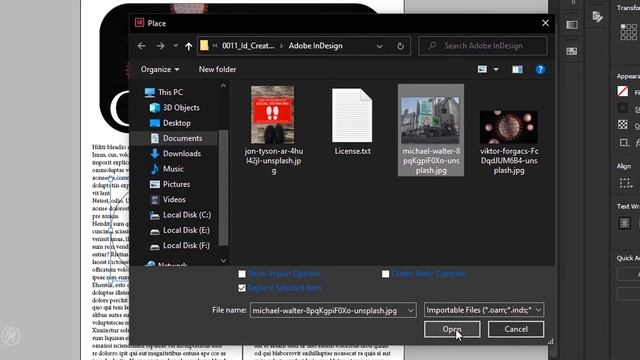Open the CC Libraries panel icon
Image resolution: width=640 pixels, height=360 pixels.
click(x=598, y=17)
